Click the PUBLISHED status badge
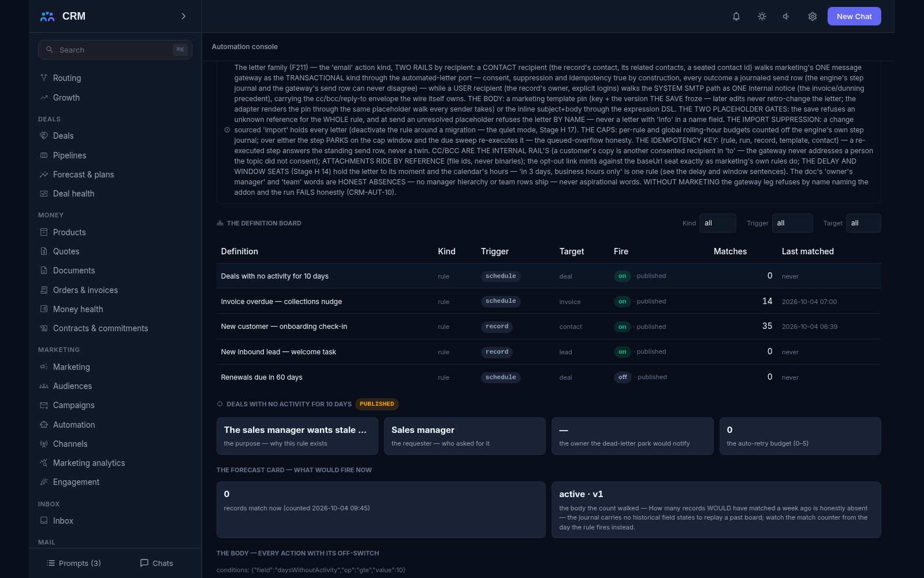The height and width of the screenshot is (578, 924). point(377,404)
